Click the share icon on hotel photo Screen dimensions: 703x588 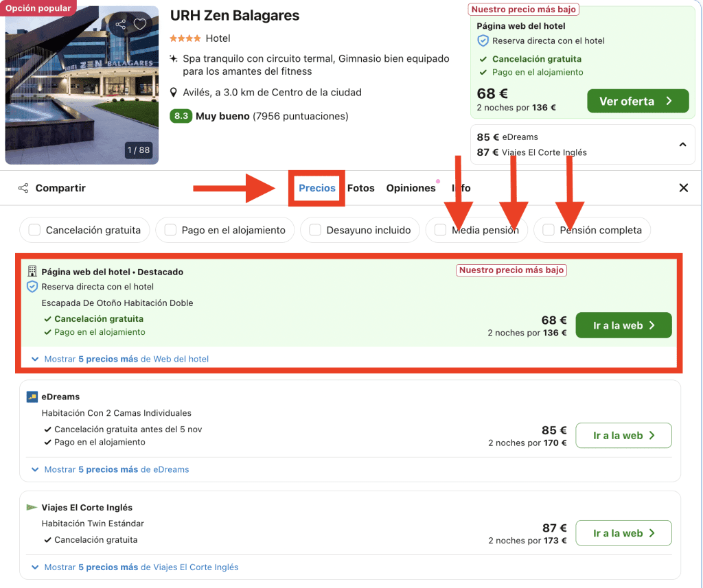(x=121, y=25)
